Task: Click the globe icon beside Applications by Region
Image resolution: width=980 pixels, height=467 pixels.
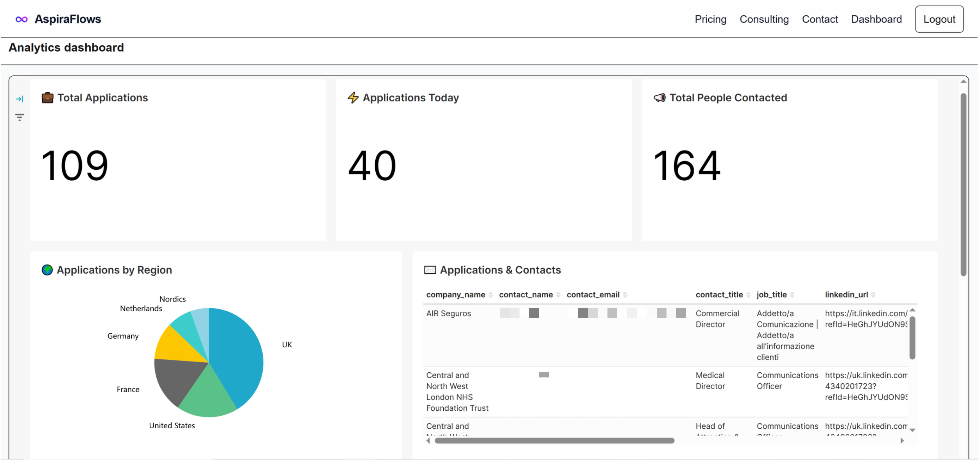Action: click(x=47, y=269)
